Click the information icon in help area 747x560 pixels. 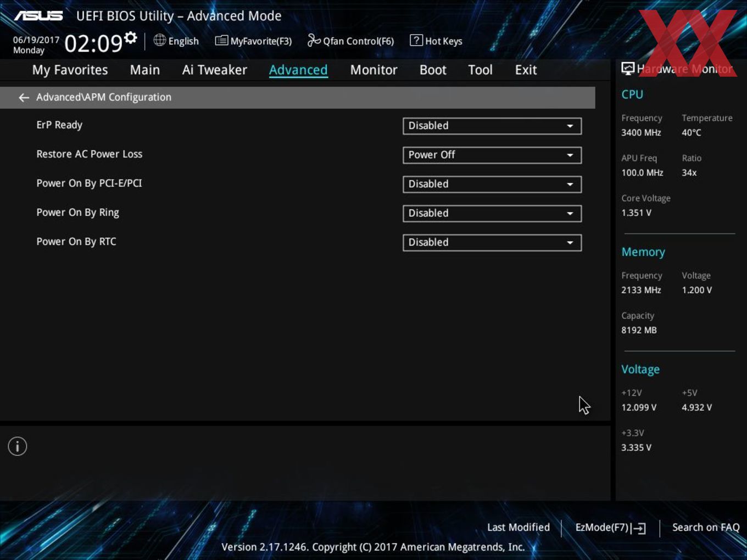(x=18, y=446)
